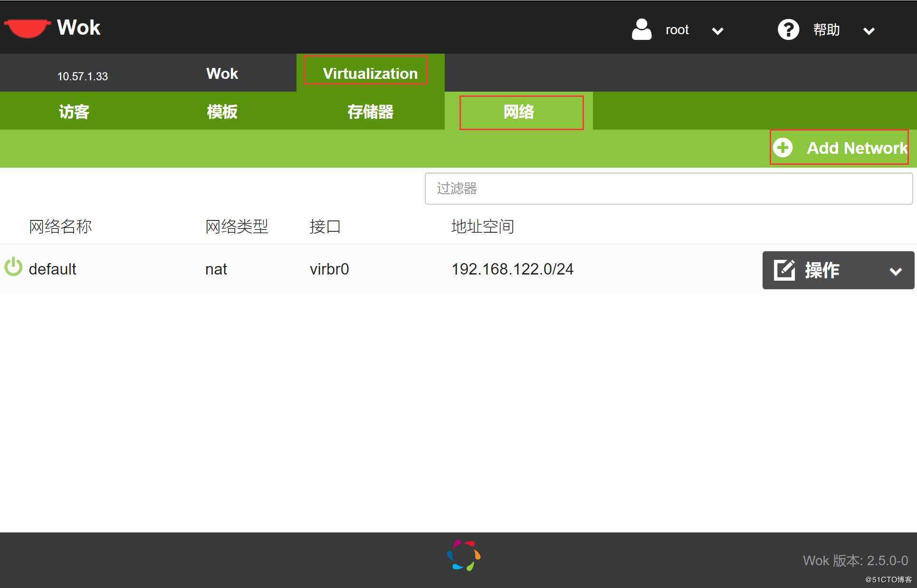917x588 pixels.
Task: Click the nat network type cell
Action: point(216,269)
